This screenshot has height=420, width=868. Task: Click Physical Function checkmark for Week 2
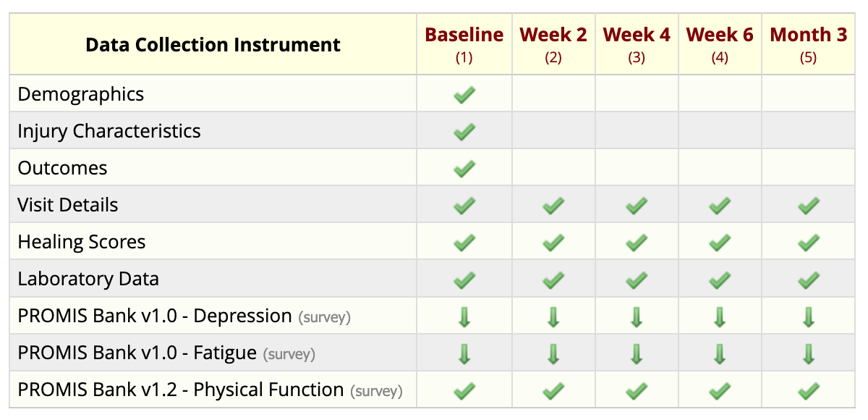[x=553, y=390]
